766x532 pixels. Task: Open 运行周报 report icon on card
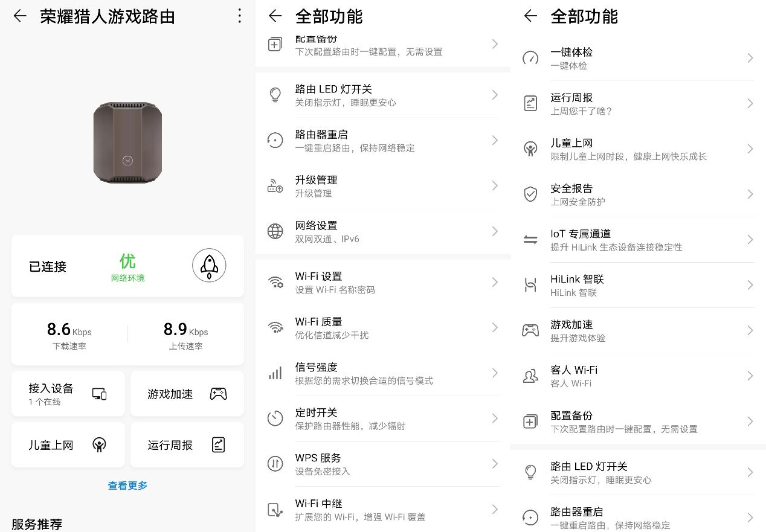[x=218, y=445]
